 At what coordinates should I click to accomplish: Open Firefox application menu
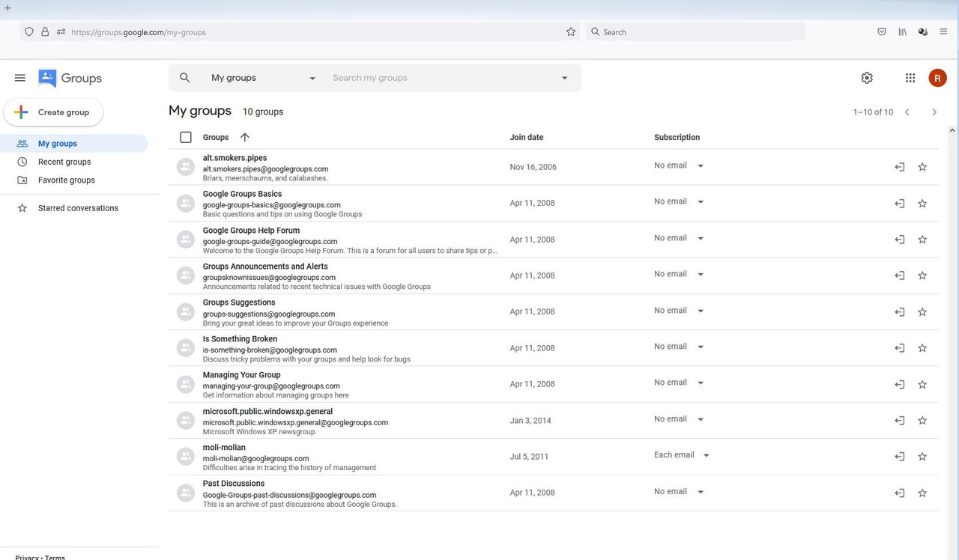(x=944, y=31)
